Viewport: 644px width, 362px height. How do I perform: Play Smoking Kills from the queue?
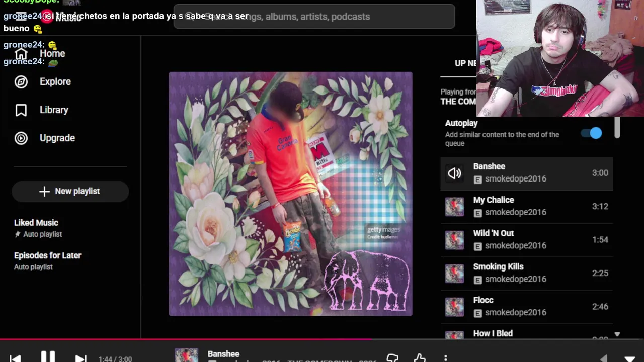(526, 274)
